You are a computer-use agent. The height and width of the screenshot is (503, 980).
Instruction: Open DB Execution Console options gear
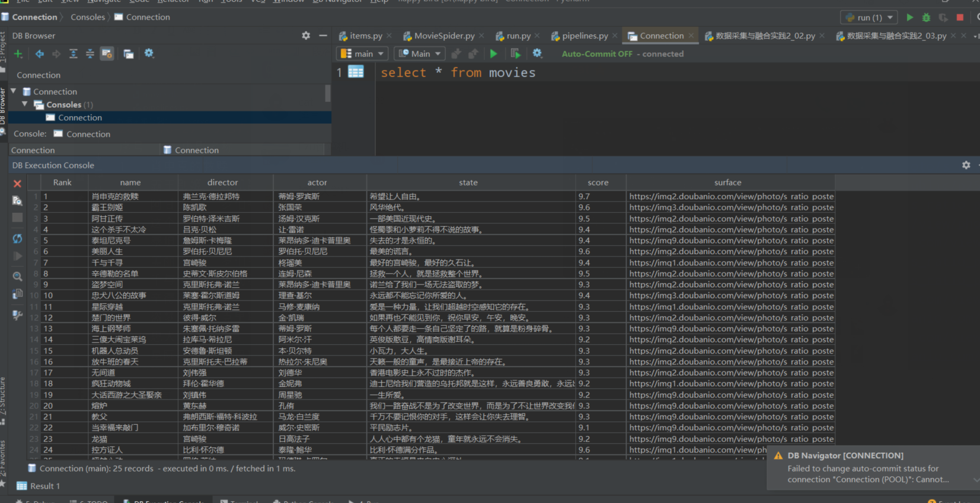pos(966,165)
